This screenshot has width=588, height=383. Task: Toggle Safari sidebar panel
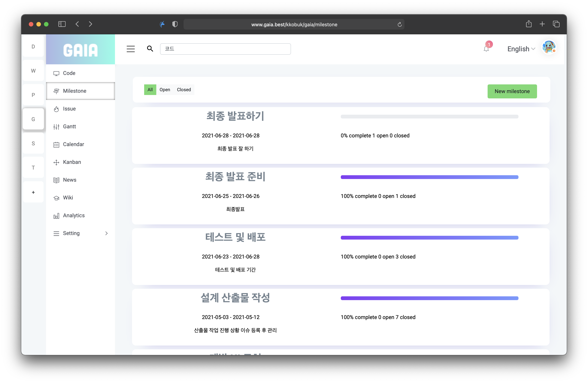click(62, 24)
